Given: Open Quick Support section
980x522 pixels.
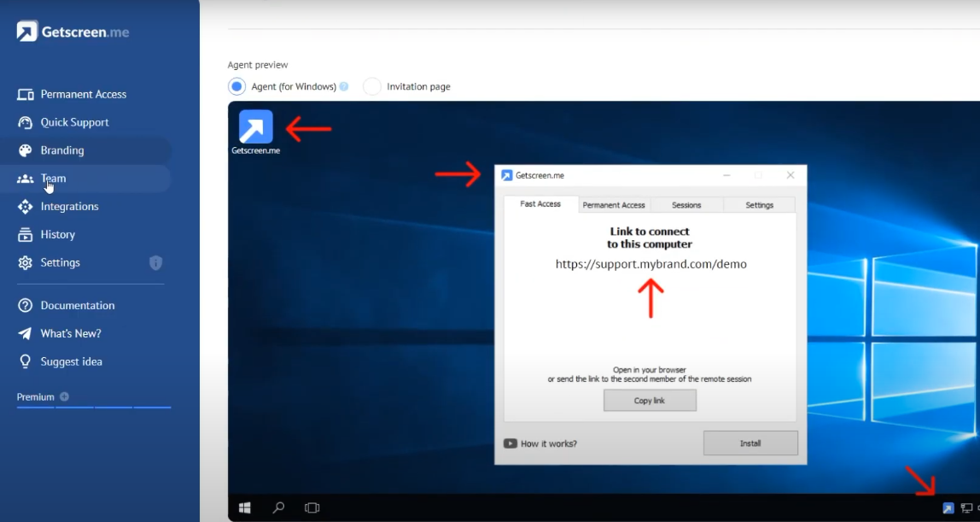Looking at the screenshot, I should point(74,122).
